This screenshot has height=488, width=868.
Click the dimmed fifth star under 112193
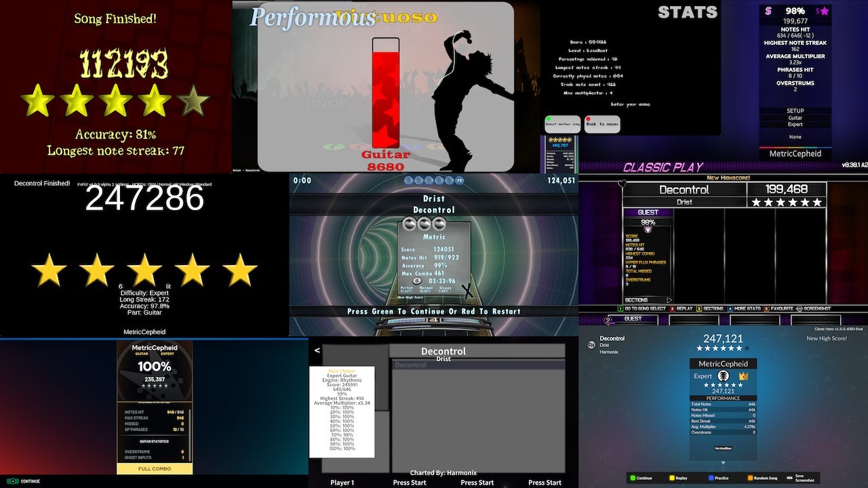[193, 100]
